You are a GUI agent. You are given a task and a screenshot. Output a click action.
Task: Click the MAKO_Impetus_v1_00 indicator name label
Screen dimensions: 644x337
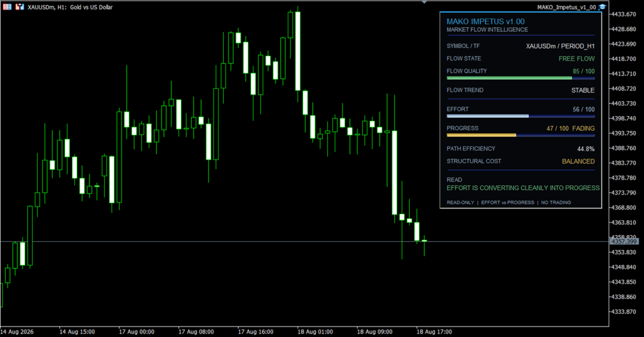[x=566, y=8]
